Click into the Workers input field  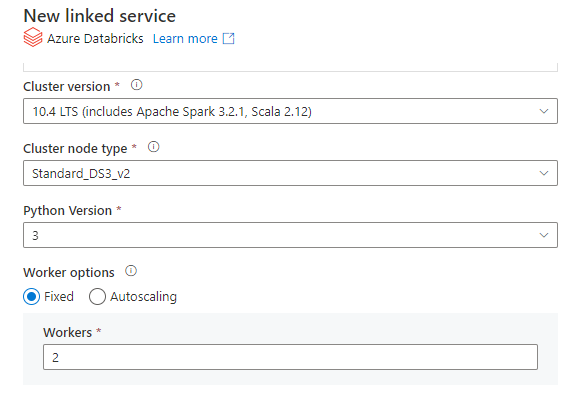[x=290, y=357]
